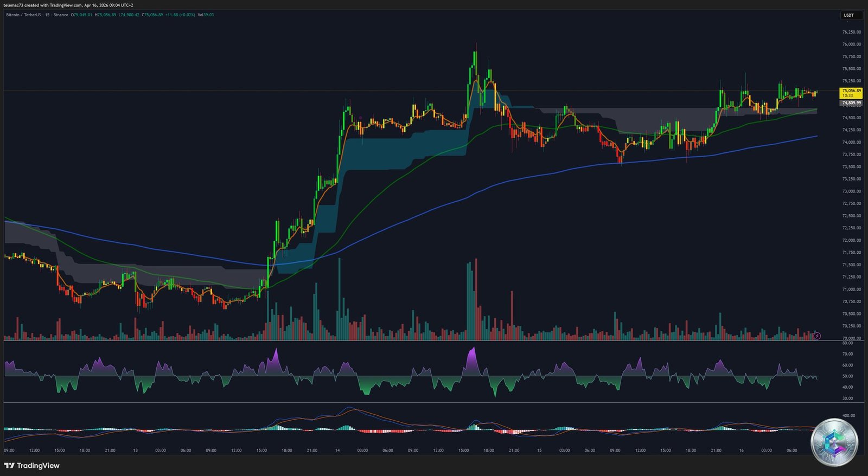Click the Vol 39.03 value in legend
The width and height of the screenshot is (868, 476).
(206, 15)
